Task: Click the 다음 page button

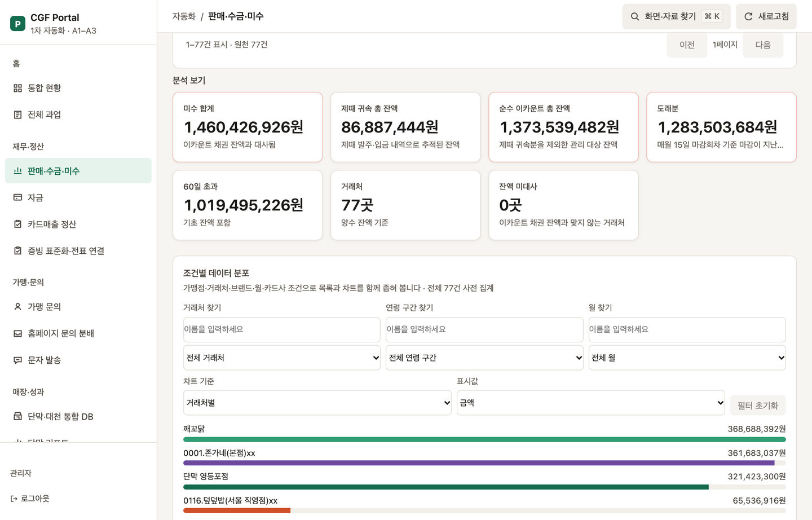Action: pyautogui.click(x=763, y=45)
